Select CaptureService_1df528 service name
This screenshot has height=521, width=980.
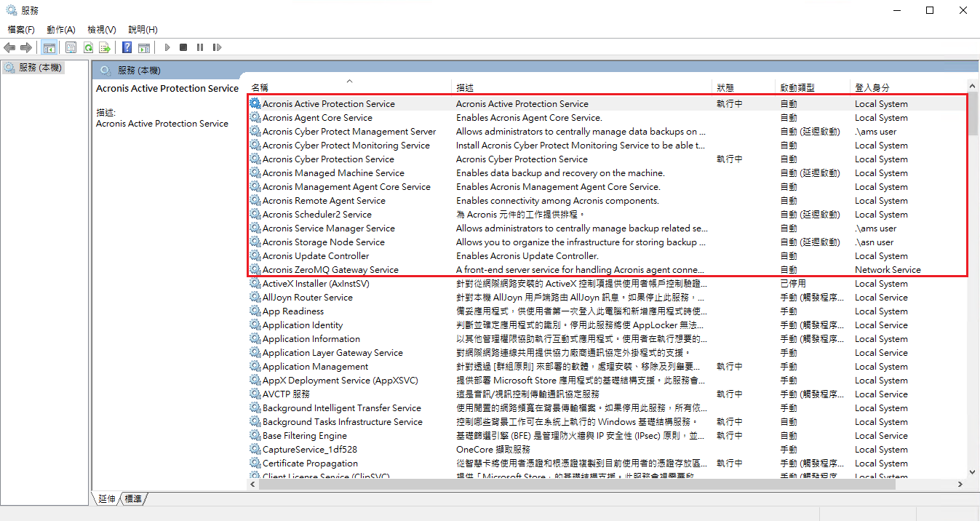pyautogui.click(x=310, y=450)
